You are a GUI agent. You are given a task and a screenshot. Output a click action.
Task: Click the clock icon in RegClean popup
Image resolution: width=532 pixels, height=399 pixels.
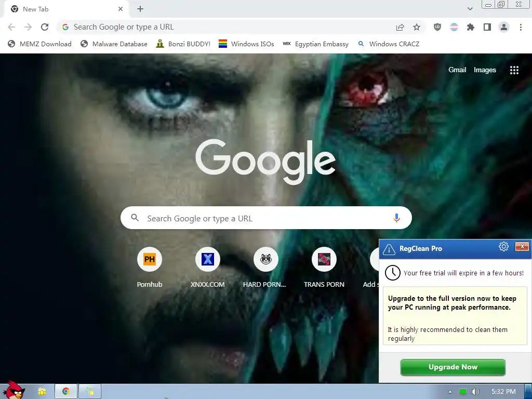[393, 273]
